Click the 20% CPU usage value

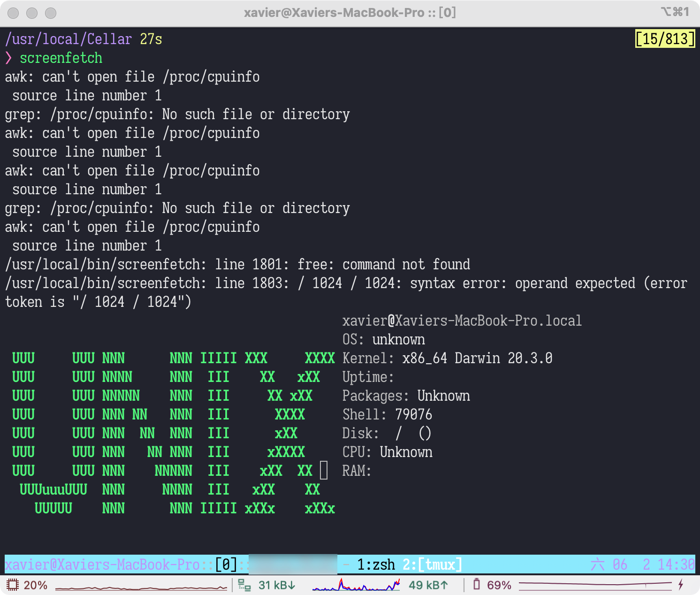pyautogui.click(x=36, y=585)
